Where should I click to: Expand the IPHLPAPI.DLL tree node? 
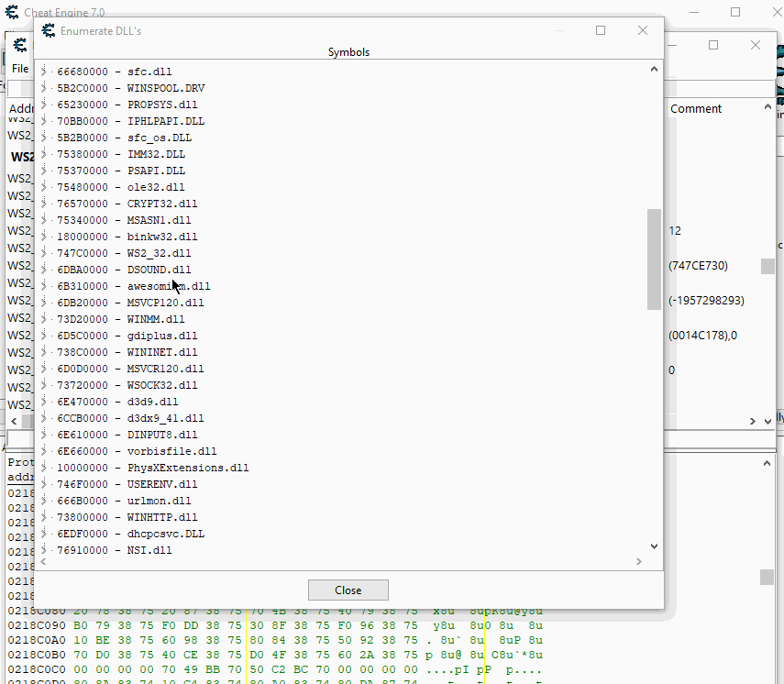[x=44, y=121]
